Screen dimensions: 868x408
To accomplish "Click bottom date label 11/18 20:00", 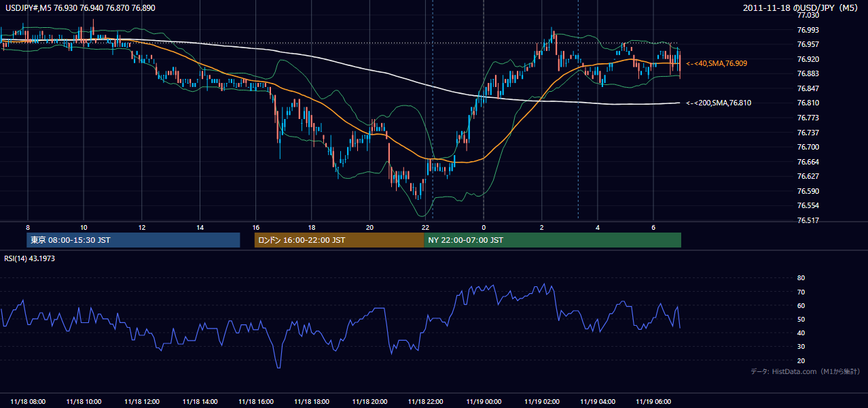I will pos(369,401).
